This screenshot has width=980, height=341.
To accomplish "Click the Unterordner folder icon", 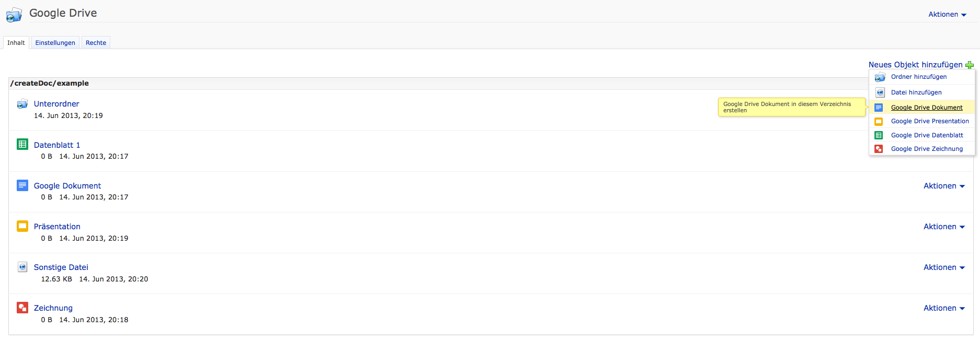I will coord(22,104).
